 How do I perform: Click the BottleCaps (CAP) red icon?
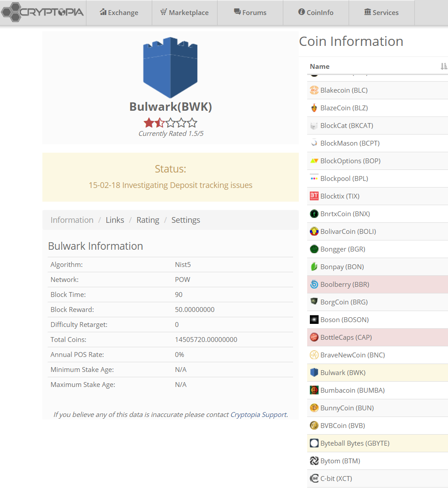[x=314, y=338]
